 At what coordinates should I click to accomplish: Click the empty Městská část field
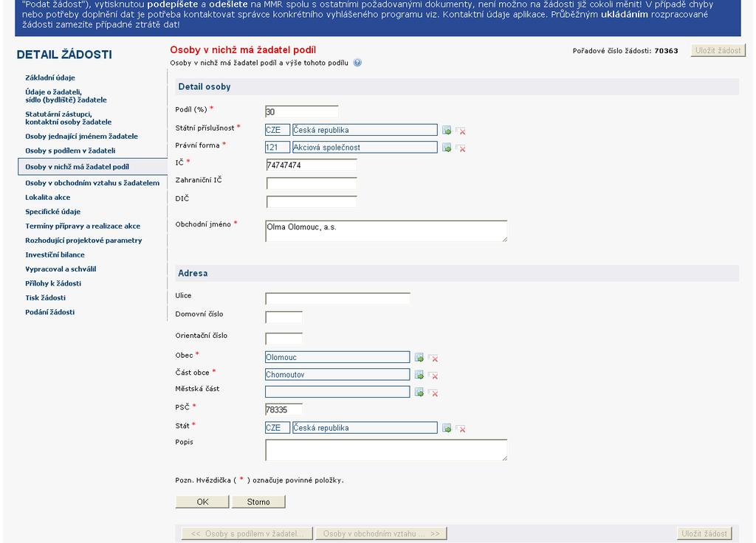pos(337,392)
